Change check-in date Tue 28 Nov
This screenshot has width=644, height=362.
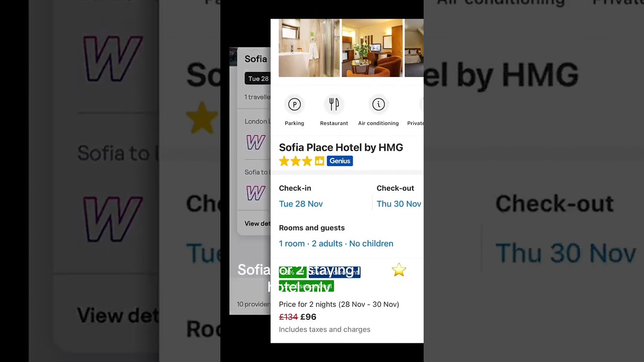pyautogui.click(x=301, y=204)
